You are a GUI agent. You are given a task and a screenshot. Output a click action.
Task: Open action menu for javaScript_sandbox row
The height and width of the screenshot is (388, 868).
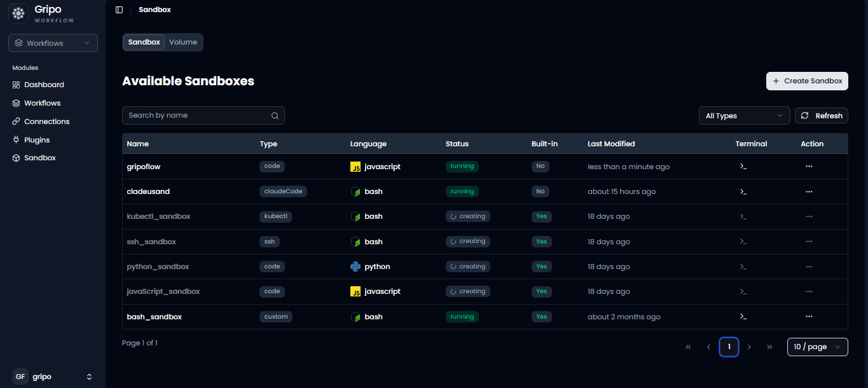809,291
